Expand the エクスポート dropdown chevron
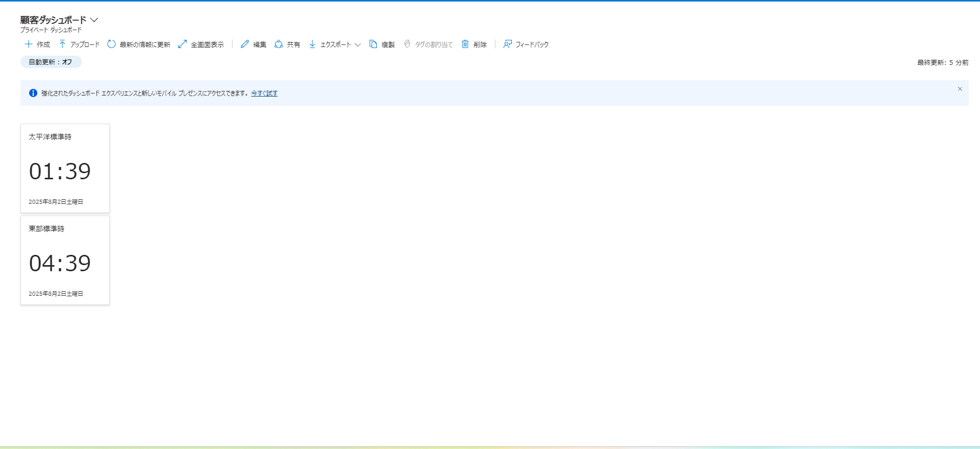 [358, 45]
